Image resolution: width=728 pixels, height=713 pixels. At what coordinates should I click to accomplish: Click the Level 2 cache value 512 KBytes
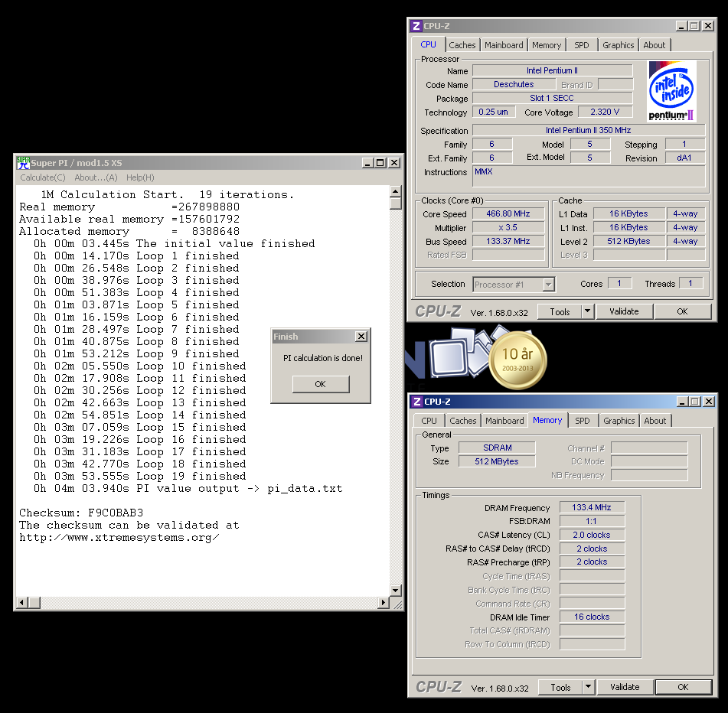pos(629,241)
